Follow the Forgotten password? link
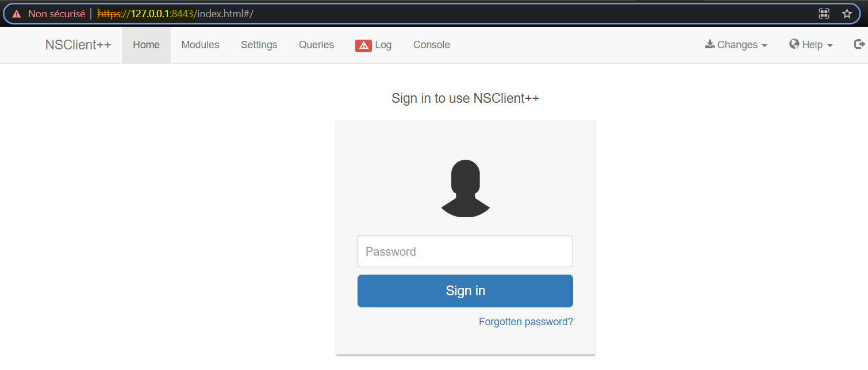 point(525,322)
